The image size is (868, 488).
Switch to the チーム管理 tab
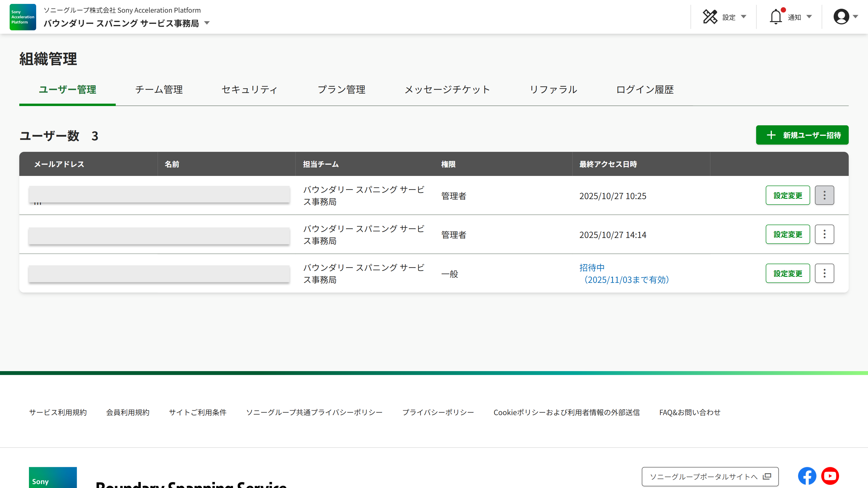(159, 89)
